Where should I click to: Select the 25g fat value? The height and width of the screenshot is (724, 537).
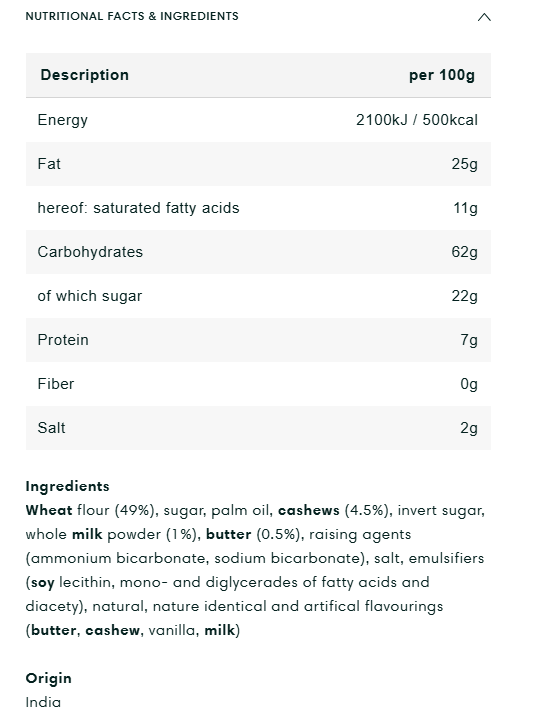(465, 164)
